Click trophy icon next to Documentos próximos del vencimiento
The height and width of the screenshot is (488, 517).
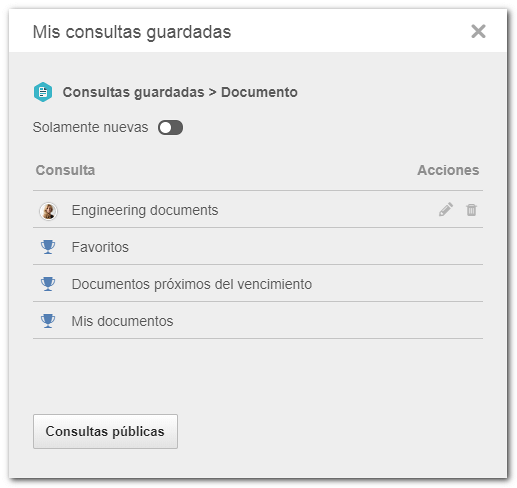[x=48, y=284]
